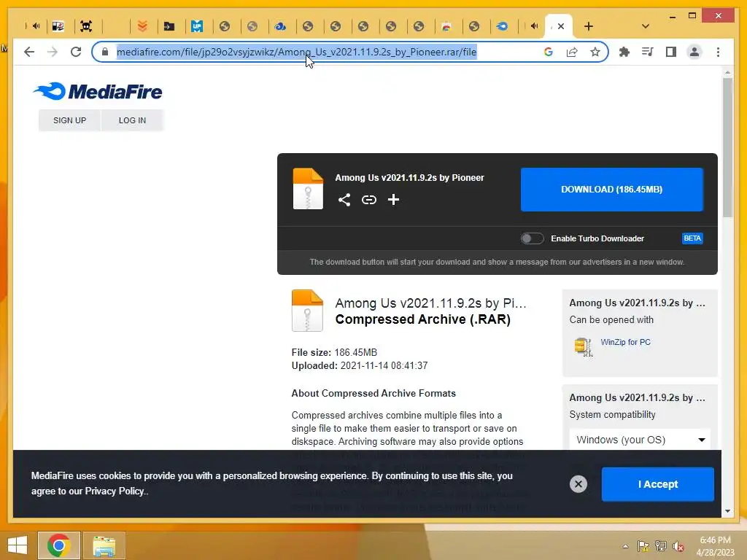Open the Extensions puzzle menu
This screenshot has height=560, width=747.
point(624,52)
